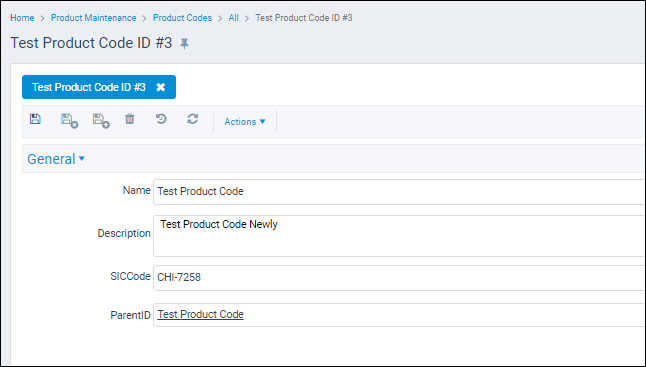Click the current Test Product Code ID #3 breadcrumb

point(304,18)
